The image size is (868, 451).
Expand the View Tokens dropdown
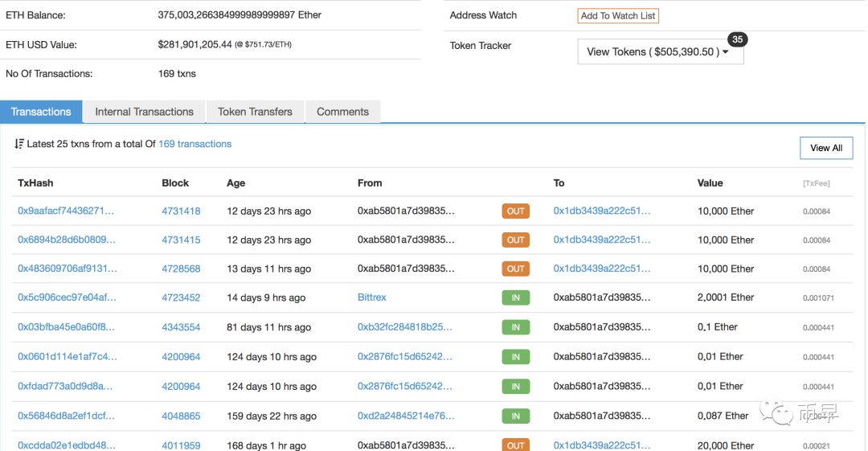coord(660,52)
